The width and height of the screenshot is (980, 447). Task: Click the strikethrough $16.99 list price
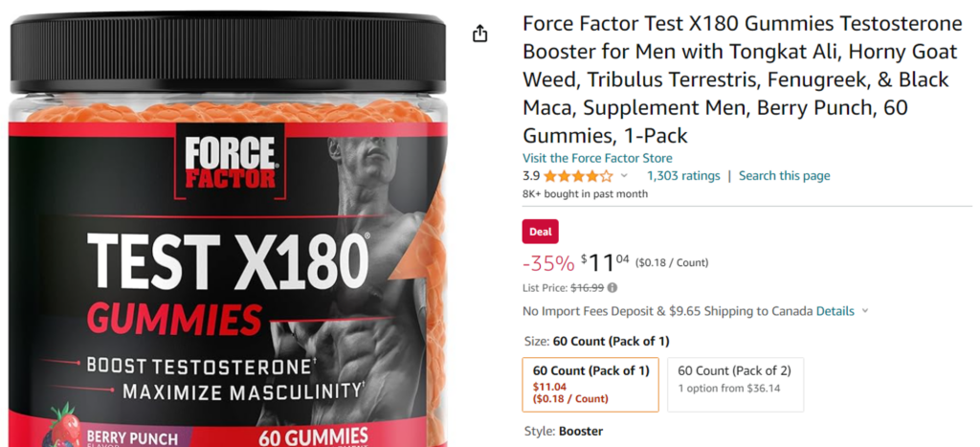click(x=589, y=288)
